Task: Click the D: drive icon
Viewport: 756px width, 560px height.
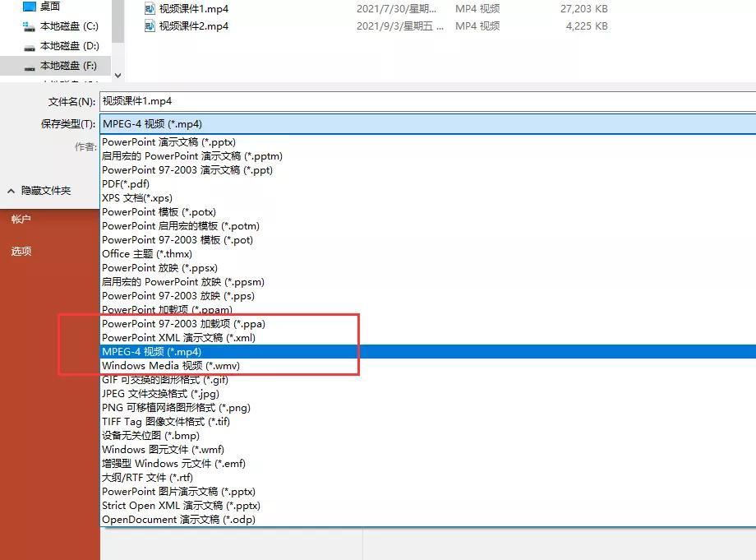Action: [x=30, y=48]
